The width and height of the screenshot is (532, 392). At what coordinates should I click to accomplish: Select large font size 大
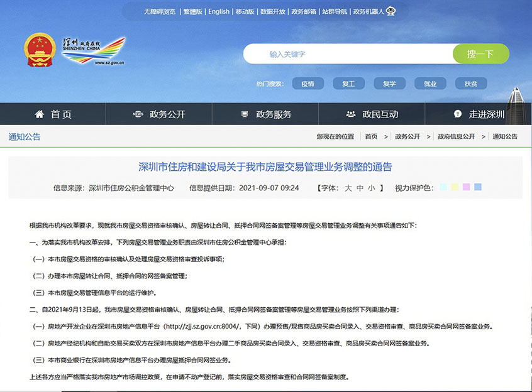coord(348,188)
